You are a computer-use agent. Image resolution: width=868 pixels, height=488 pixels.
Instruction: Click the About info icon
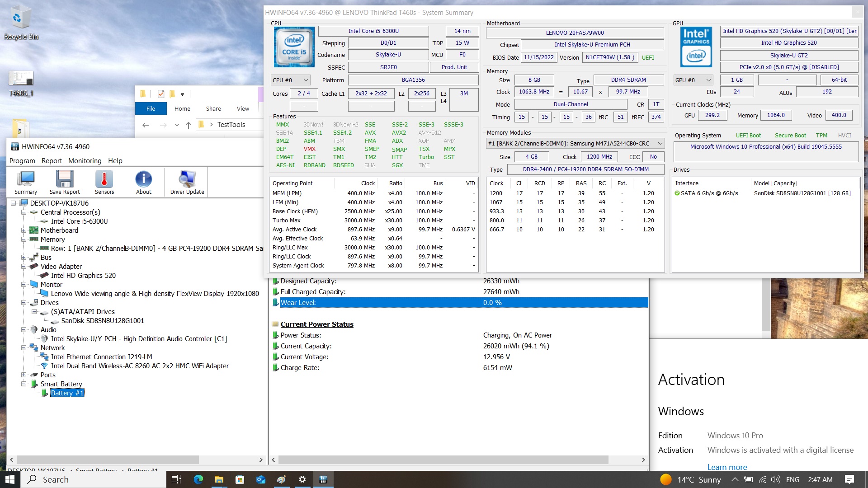[x=144, y=183]
